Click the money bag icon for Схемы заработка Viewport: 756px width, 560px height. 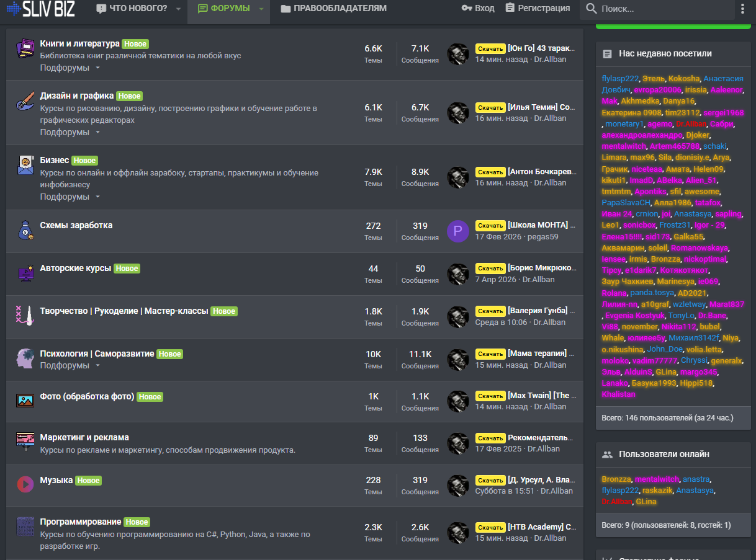point(25,231)
